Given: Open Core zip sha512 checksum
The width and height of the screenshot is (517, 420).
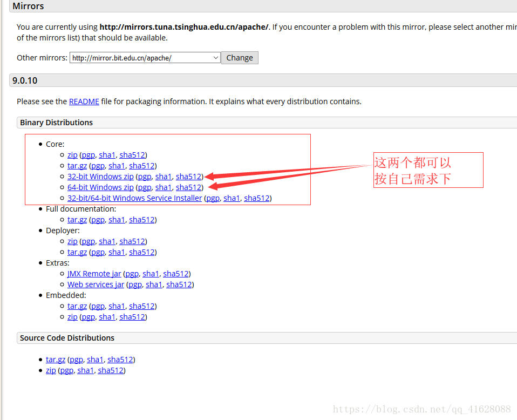Looking at the screenshot, I should 132,155.
